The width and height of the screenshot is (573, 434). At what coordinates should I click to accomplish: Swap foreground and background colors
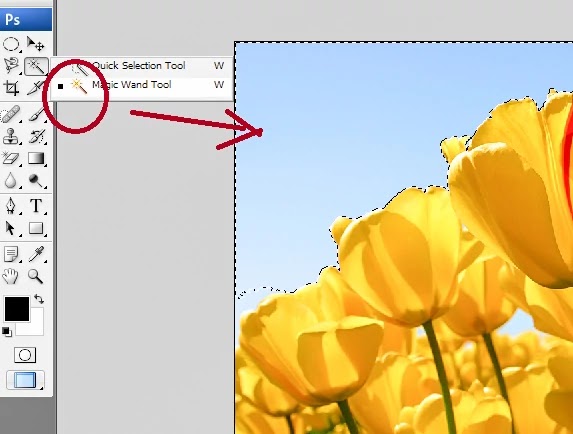(39, 299)
